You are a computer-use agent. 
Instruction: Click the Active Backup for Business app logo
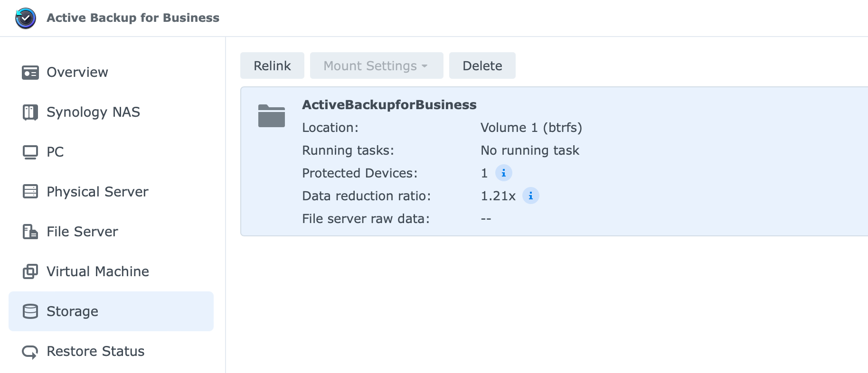click(x=26, y=19)
